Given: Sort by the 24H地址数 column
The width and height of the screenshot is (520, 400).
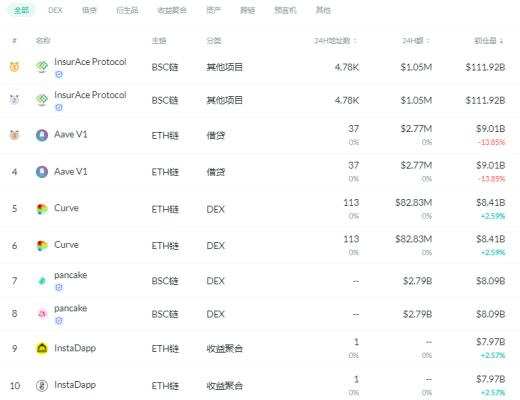Looking at the screenshot, I should 335,41.
